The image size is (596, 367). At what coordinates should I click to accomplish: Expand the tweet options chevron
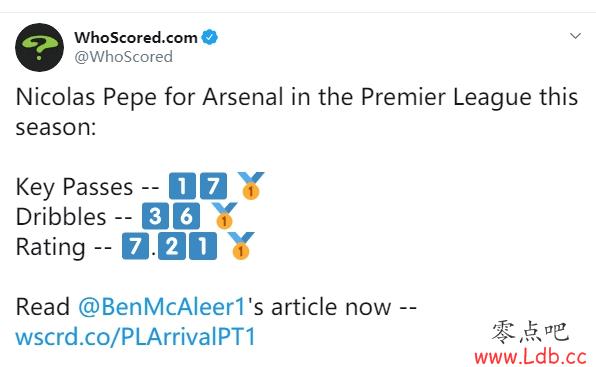575,36
